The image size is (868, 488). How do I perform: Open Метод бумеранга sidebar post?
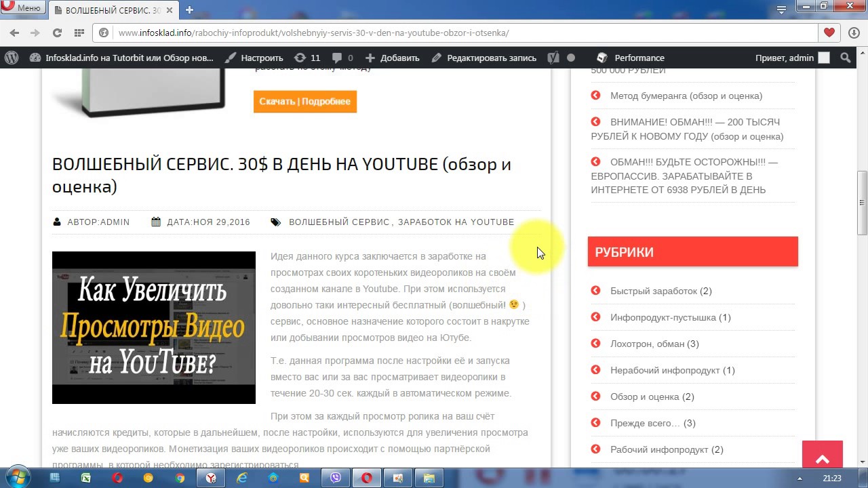pyautogui.click(x=686, y=96)
